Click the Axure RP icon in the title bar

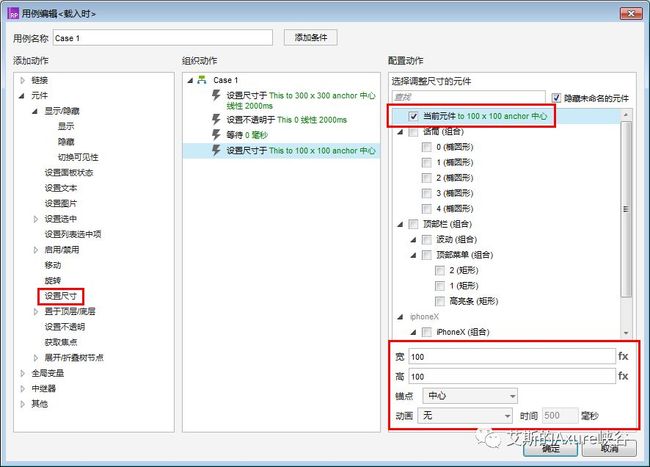pos(14,14)
